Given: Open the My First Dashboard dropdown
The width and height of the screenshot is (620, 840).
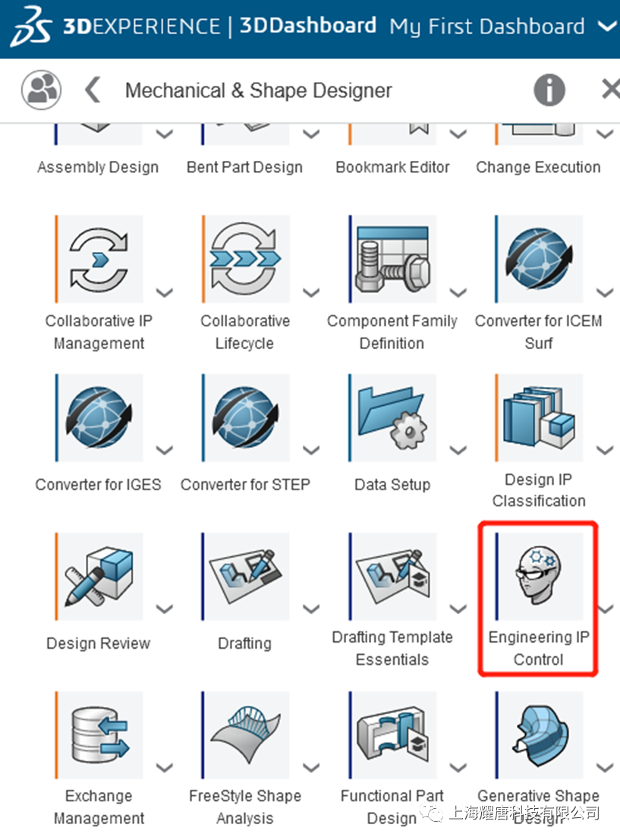Looking at the screenshot, I should (x=608, y=27).
